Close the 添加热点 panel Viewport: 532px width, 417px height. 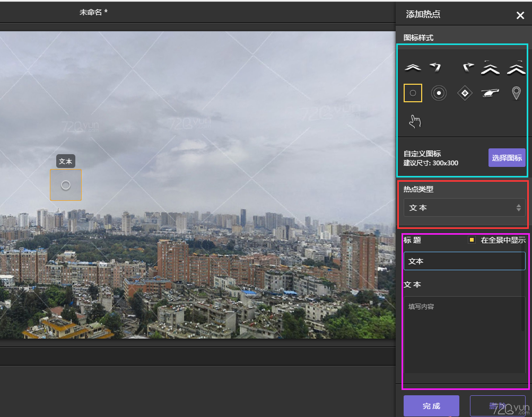(520, 15)
